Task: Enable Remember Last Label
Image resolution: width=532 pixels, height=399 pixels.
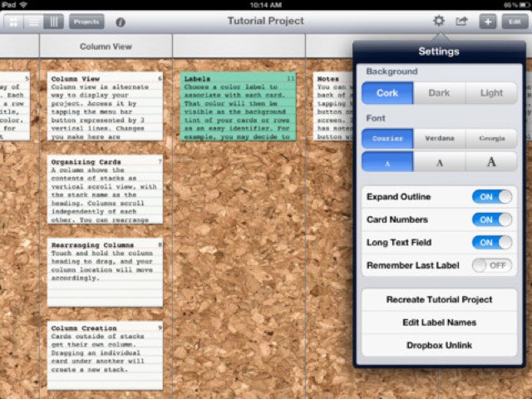Action: click(491, 265)
